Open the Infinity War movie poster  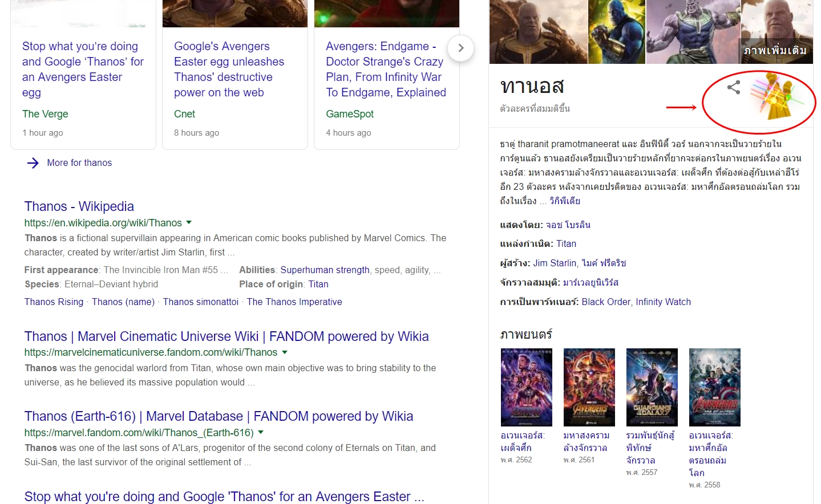[x=589, y=388]
